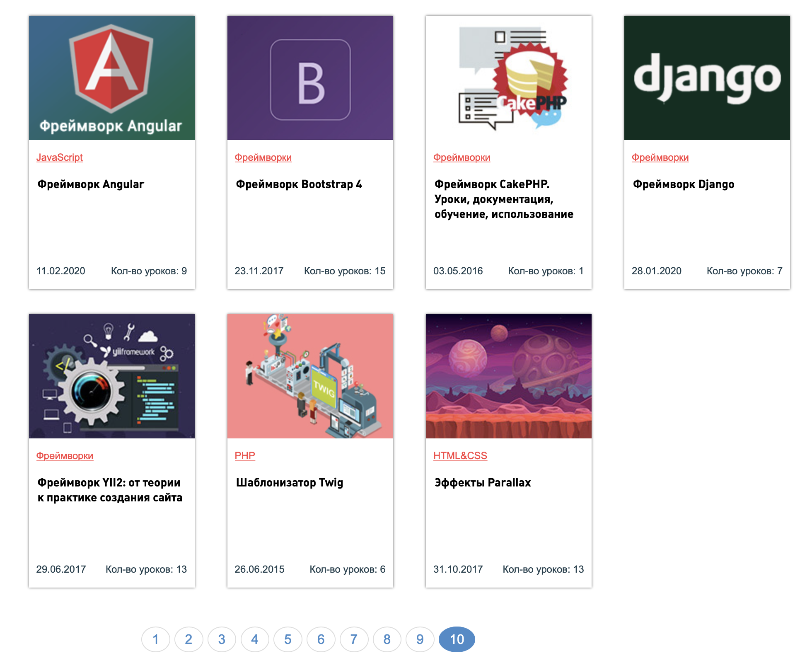Screen dimensions: 812x663
Task: Go to pagination page 8
Action: pos(387,639)
